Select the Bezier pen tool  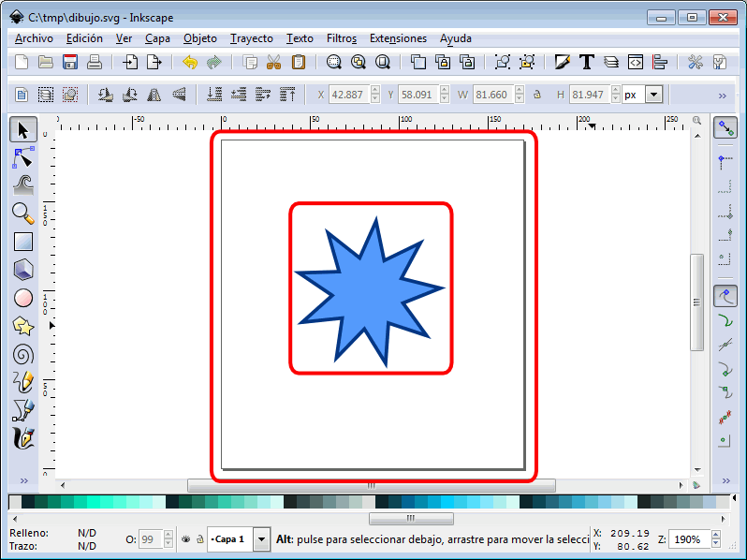coord(22,410)
